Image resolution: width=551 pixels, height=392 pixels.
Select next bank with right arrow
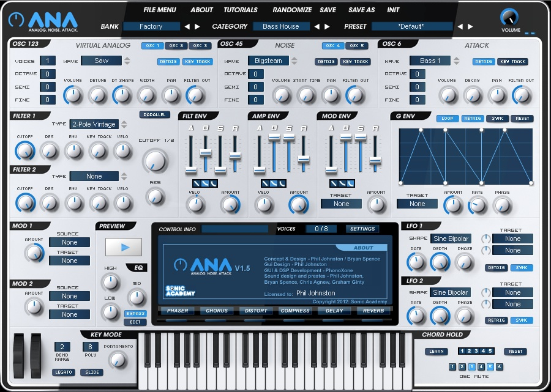point(197,27)
